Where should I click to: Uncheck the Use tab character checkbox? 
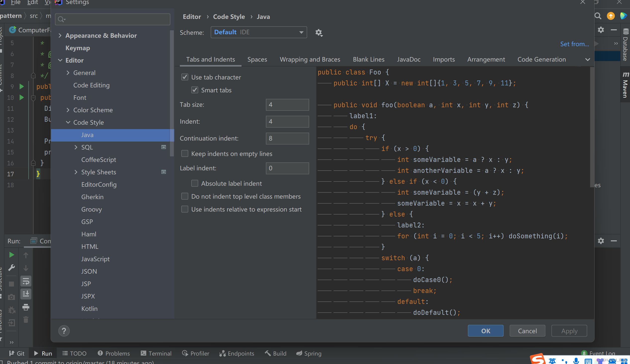click(x=185, y=77)
